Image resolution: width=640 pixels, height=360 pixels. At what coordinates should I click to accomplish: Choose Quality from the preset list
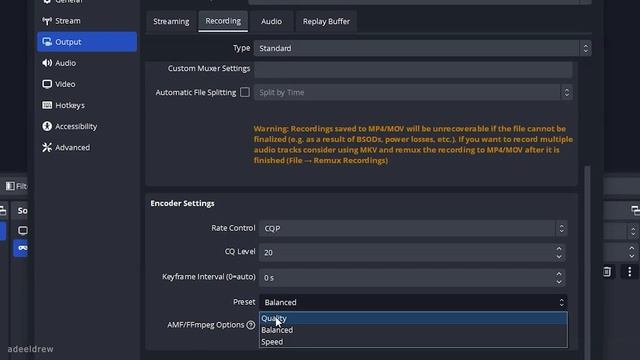coord(413,318)
